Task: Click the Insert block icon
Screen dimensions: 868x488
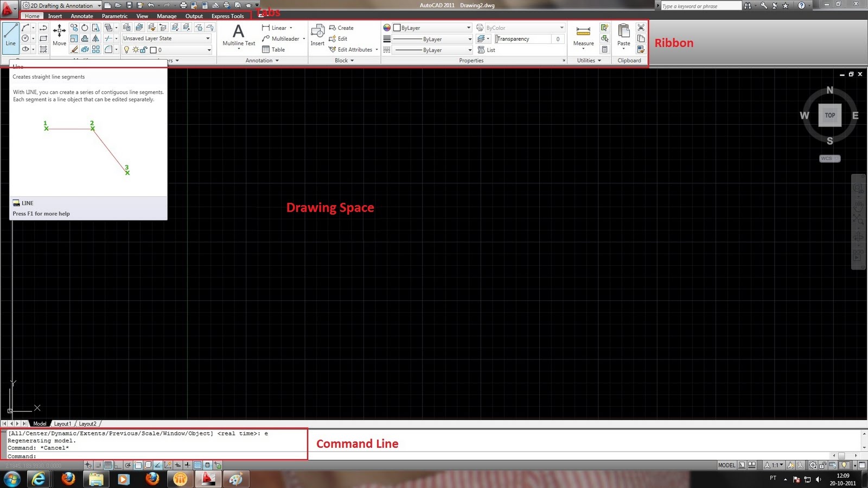Action: 317,33
